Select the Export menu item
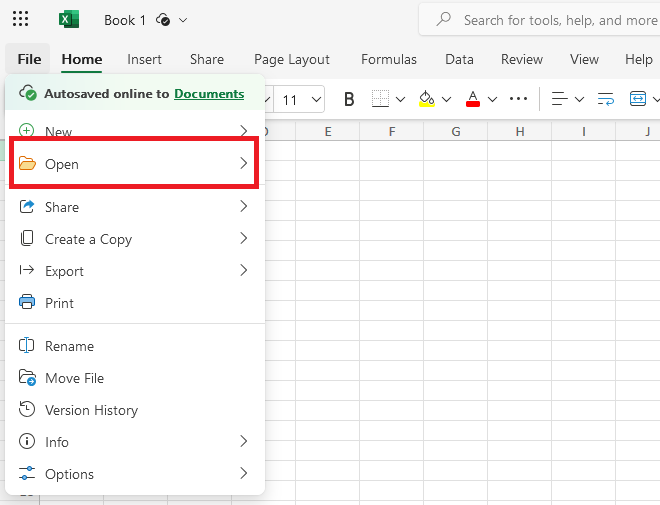Screen dimensions: 660x505 click(135, 271)
